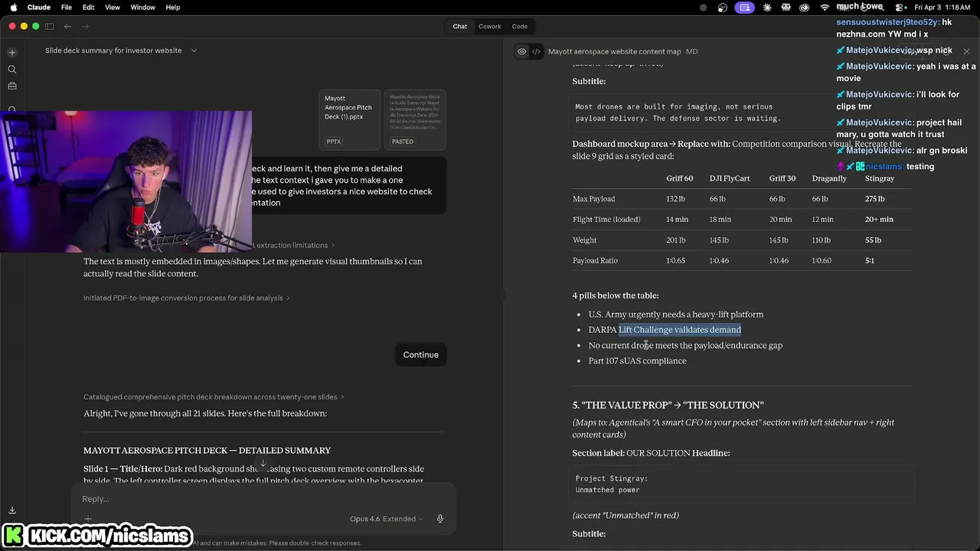980x551 pixels.
Task: Open the Claude application menu
Action: click(39, 7)
